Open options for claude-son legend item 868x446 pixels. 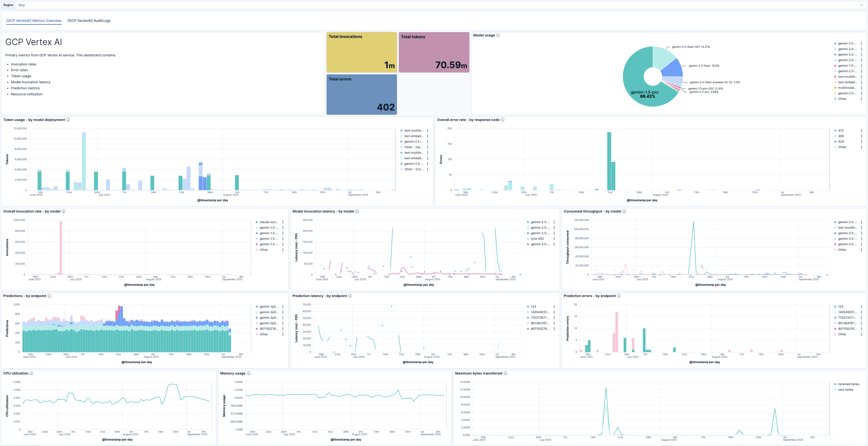click(283, 222)
